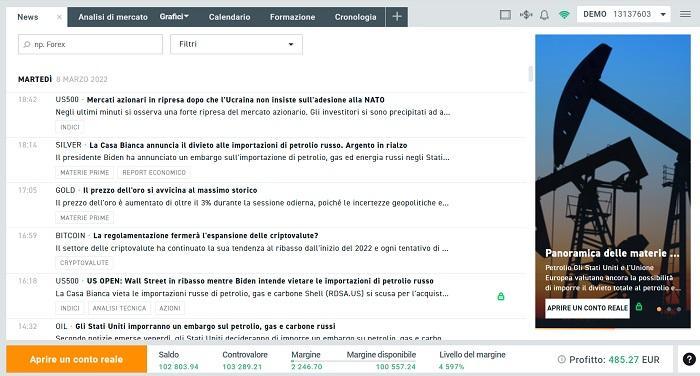Click the ANALISI TECNICA tag
This screenshot has height=376, width=700.
pos(119,308)
